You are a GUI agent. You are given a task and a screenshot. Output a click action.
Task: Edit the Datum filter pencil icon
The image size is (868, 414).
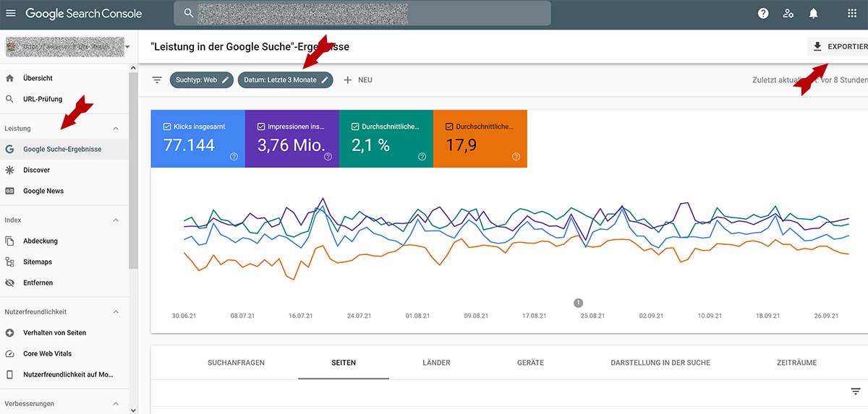tap(325, 80)
